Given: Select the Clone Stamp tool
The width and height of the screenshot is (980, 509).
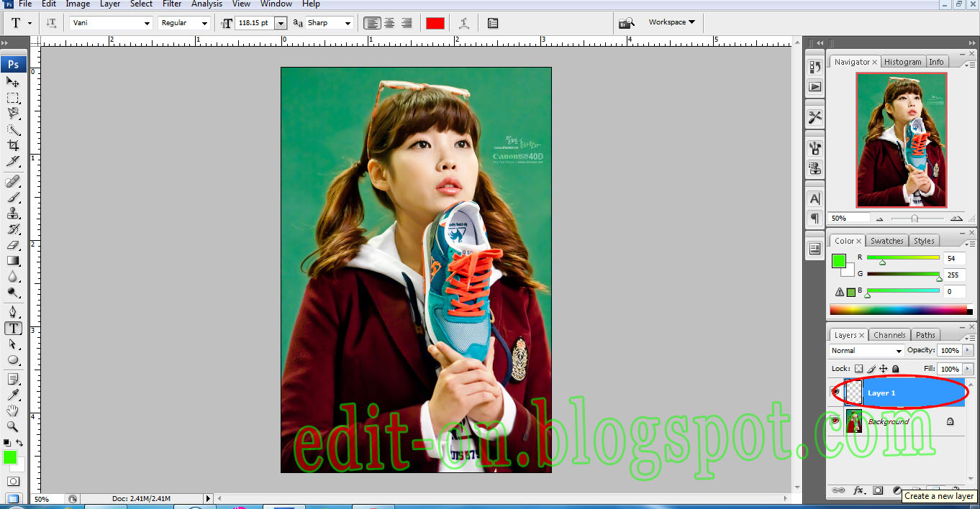Looking at the screenshot, I should coord(14,214).
